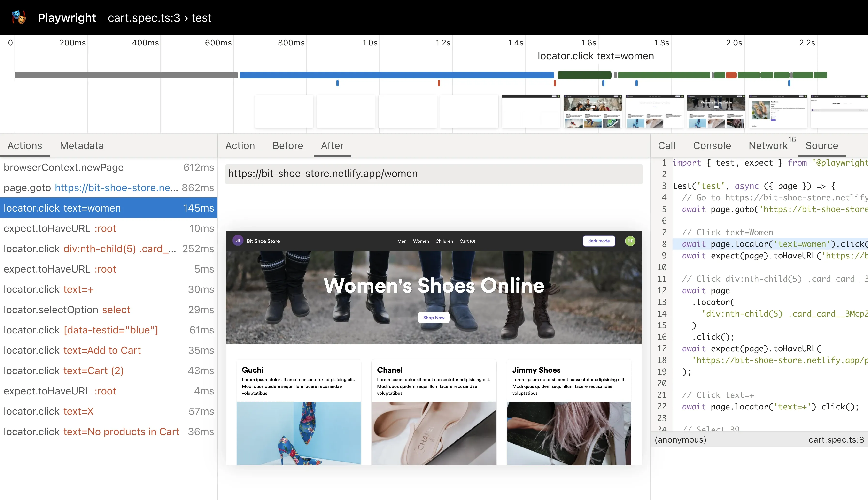Screen dimensions: 868x500
Task: Click the Women nav item in the preview
Action: (421, 241)
